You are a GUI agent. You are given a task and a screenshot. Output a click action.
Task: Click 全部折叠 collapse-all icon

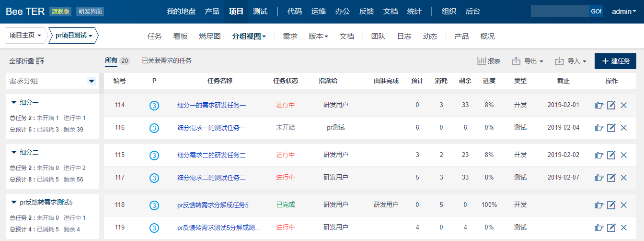[x=40, y=61]
